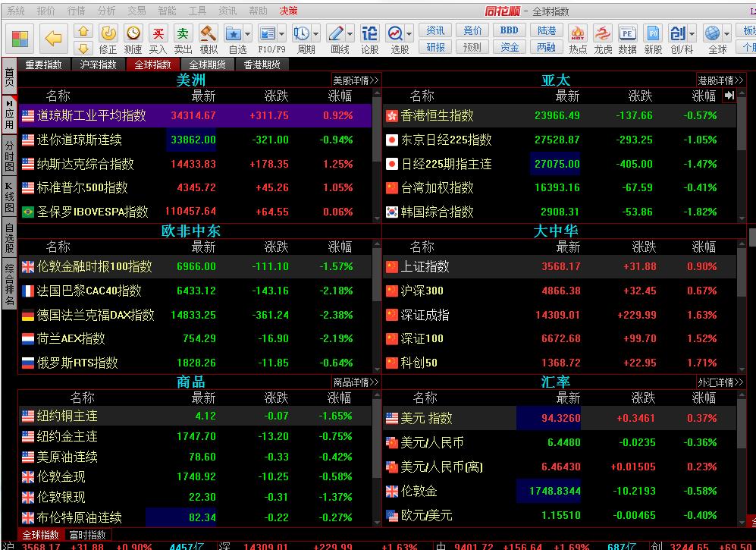Select the 分时图 sidebar tab

(8, 156)
